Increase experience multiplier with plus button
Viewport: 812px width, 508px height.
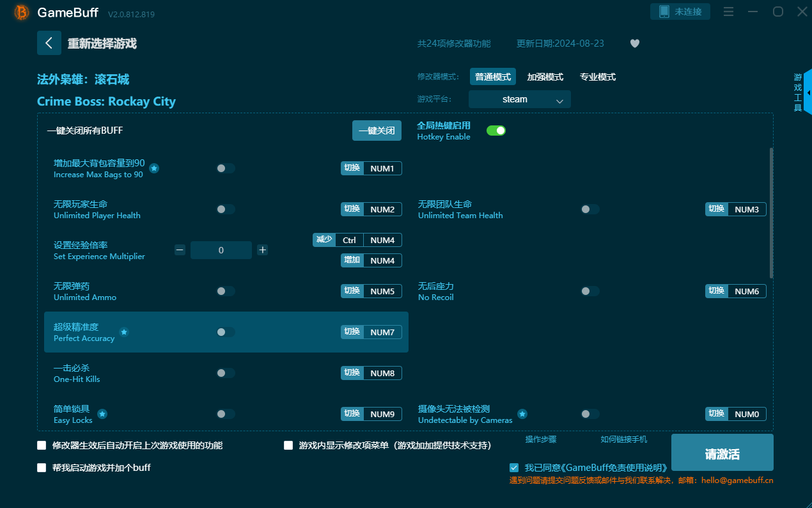coord(262,250)
